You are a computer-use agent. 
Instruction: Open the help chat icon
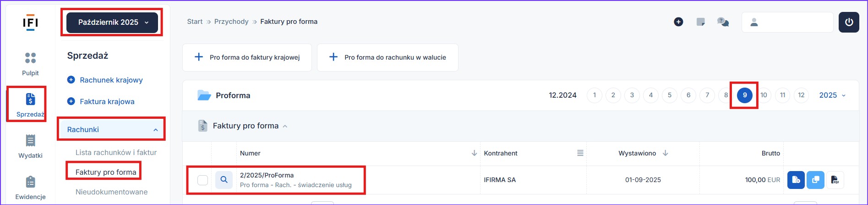pos(723,22)
